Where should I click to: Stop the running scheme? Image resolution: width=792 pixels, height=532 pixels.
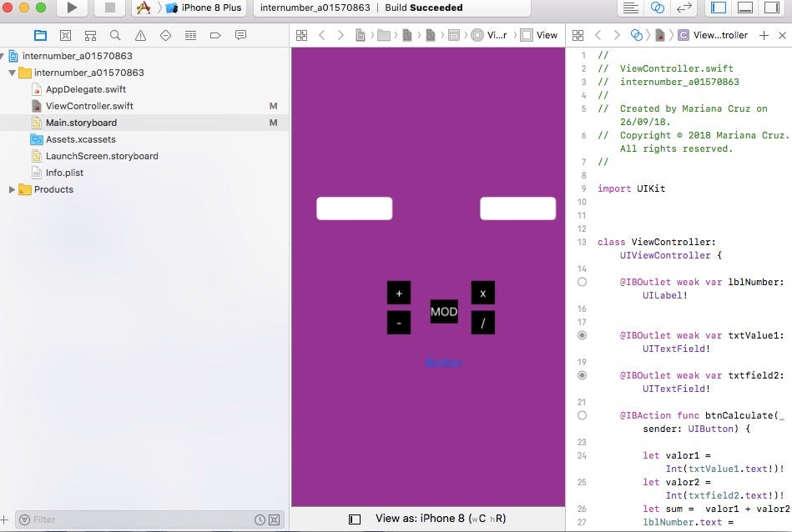tap(109, 8)
